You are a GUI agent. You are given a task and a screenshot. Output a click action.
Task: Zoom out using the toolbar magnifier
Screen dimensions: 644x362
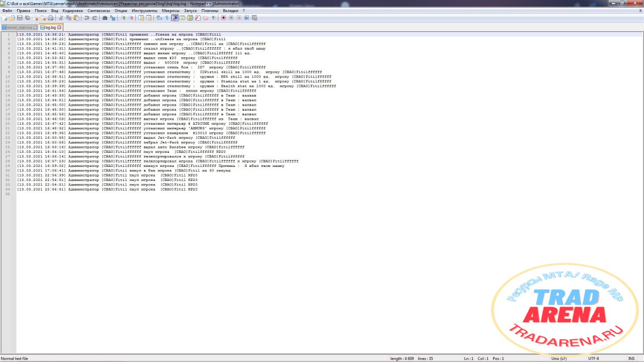[130, 18]
